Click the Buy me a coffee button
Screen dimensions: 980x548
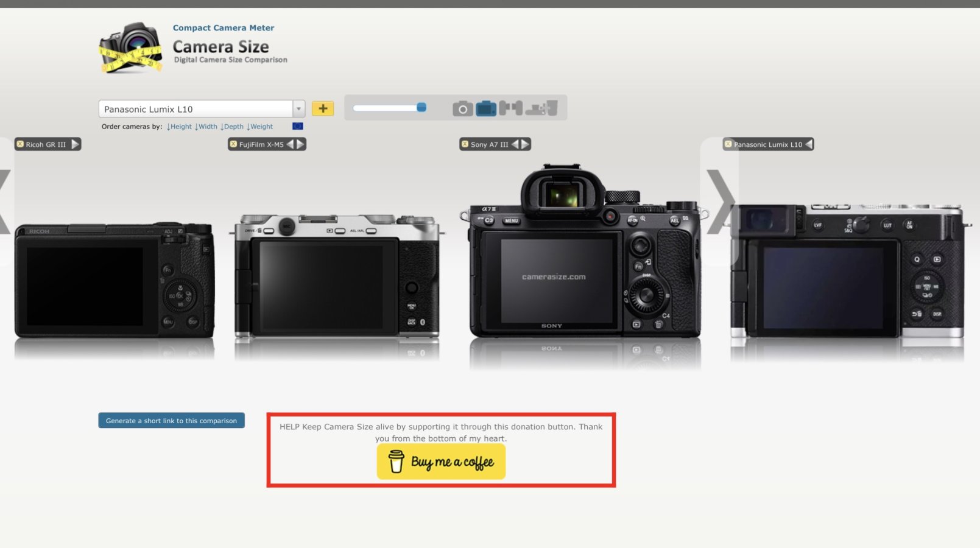pos(441,462)
